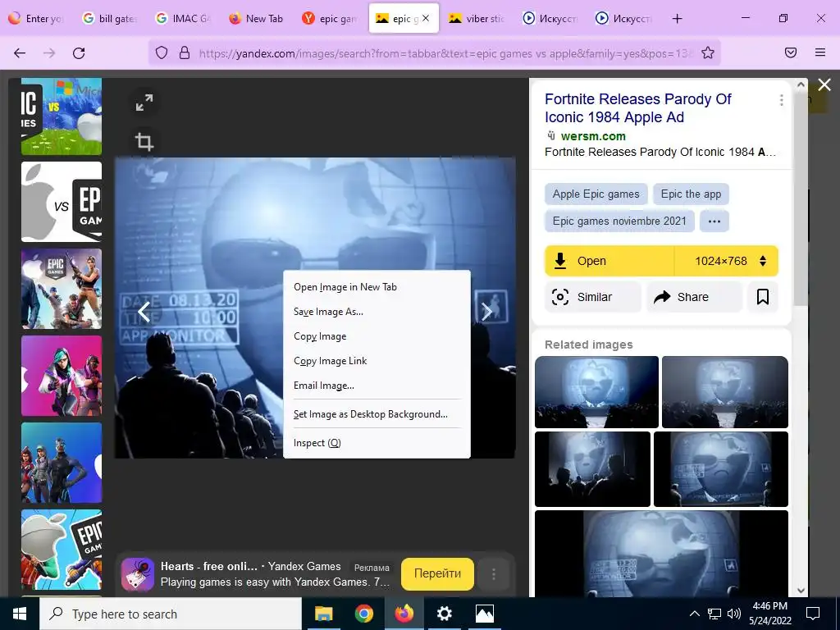Select the Apple Epic games tag
Screen dimensions: 840x630
(596, 194)
